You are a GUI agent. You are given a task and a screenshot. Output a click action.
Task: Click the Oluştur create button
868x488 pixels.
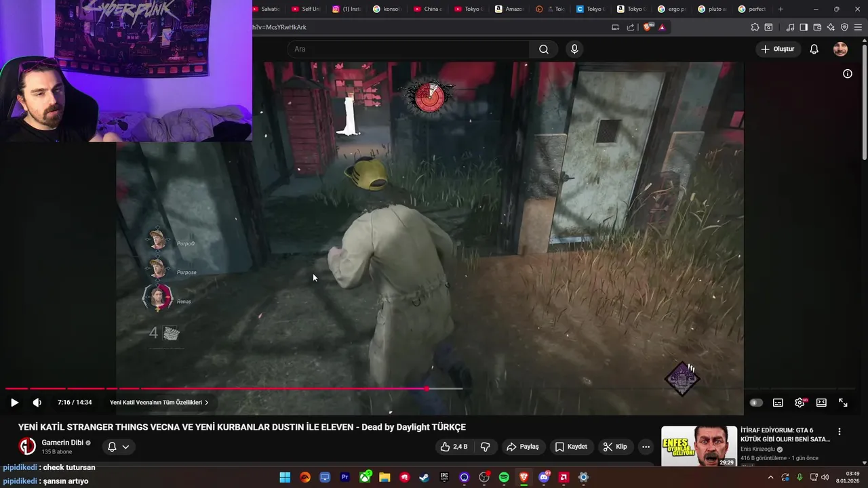tap(778, 49)
